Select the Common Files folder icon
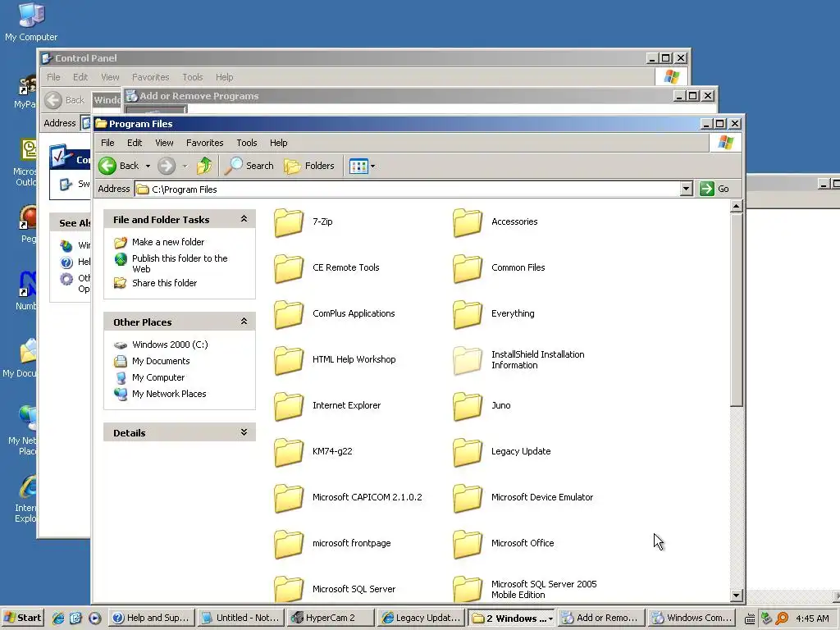 coord(467,268)
